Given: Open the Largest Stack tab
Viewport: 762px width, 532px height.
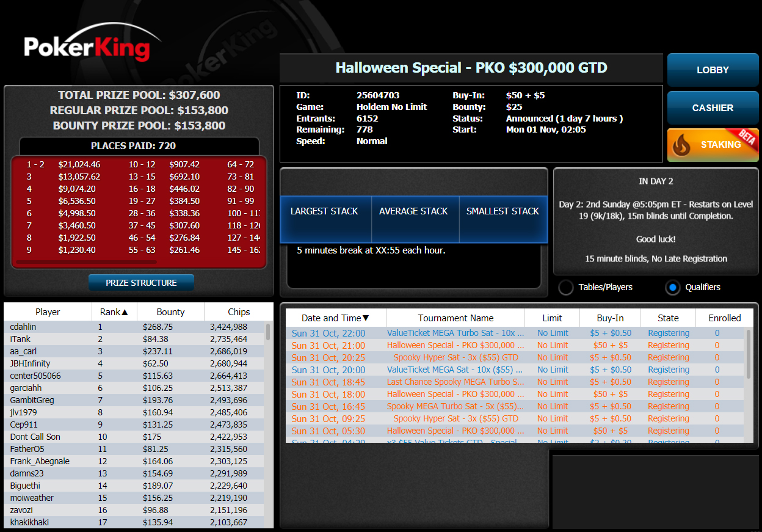Looking at the screenshot, I should pyautogui.click(x=324, y=211).
